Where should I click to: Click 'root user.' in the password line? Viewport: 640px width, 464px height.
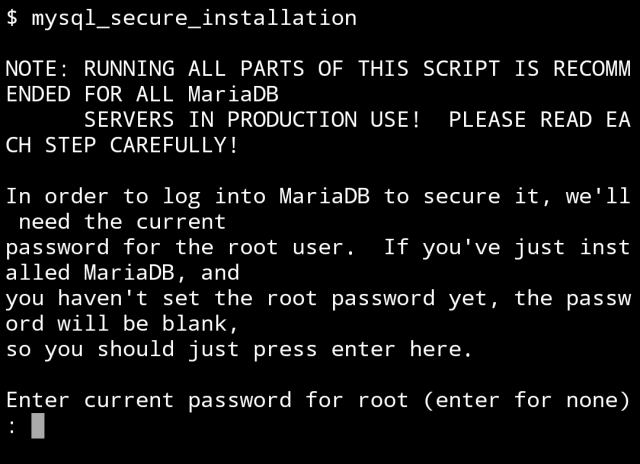(291, 247)
